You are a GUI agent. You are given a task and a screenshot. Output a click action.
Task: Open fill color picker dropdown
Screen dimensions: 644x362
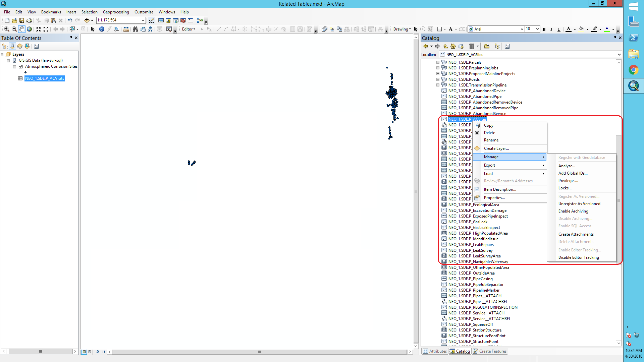click(588, 29)
